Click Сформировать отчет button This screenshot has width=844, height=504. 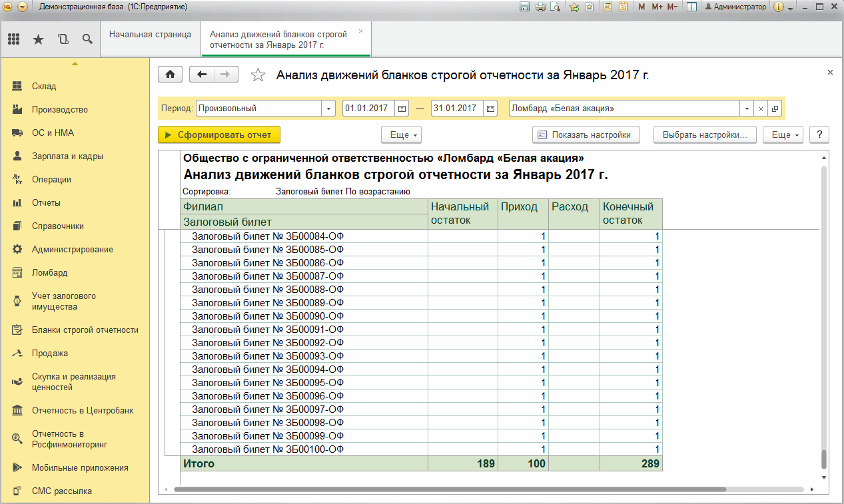219,134
